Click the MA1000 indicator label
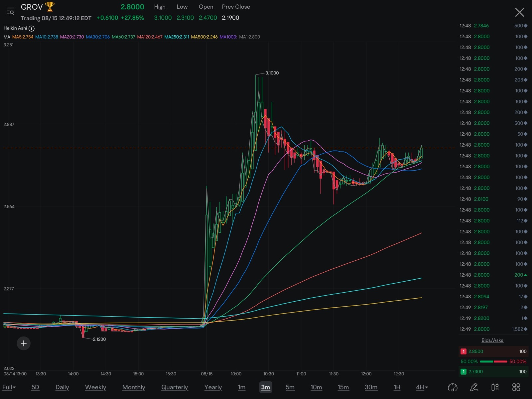 pos(228,37)
